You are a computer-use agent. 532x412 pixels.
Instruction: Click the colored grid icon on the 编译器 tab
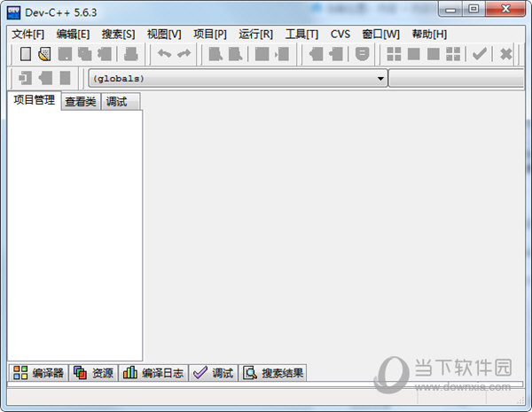20,373
